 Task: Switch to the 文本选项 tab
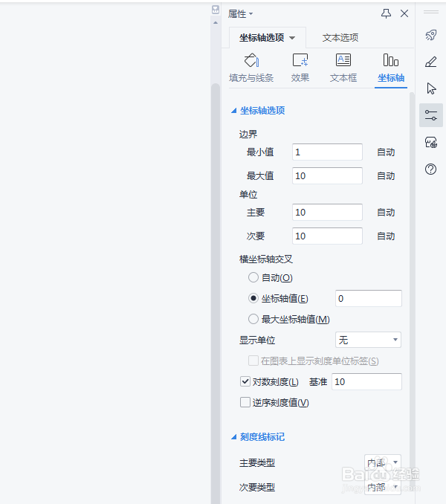pos(340,38)
